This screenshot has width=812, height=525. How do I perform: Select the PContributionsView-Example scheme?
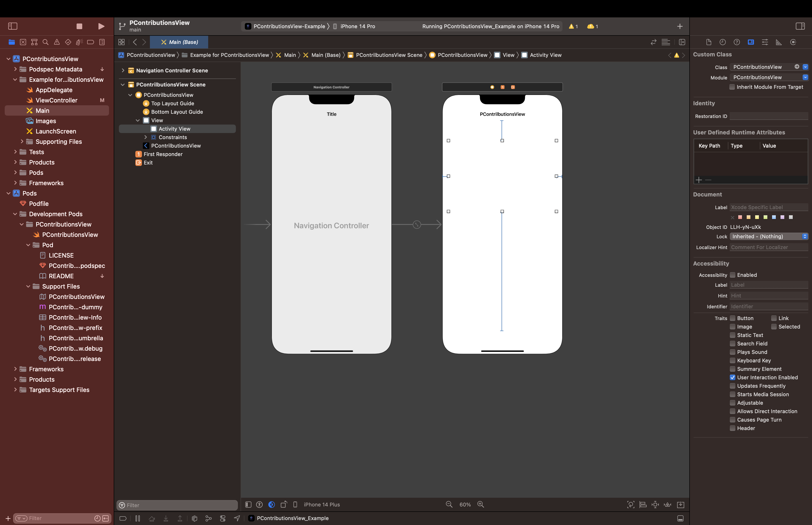[x=285, y=26]
